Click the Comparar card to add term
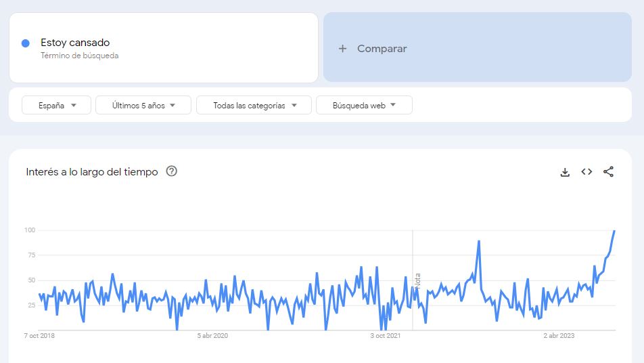Viewport: 644px width, 363px height. [478, 47]
